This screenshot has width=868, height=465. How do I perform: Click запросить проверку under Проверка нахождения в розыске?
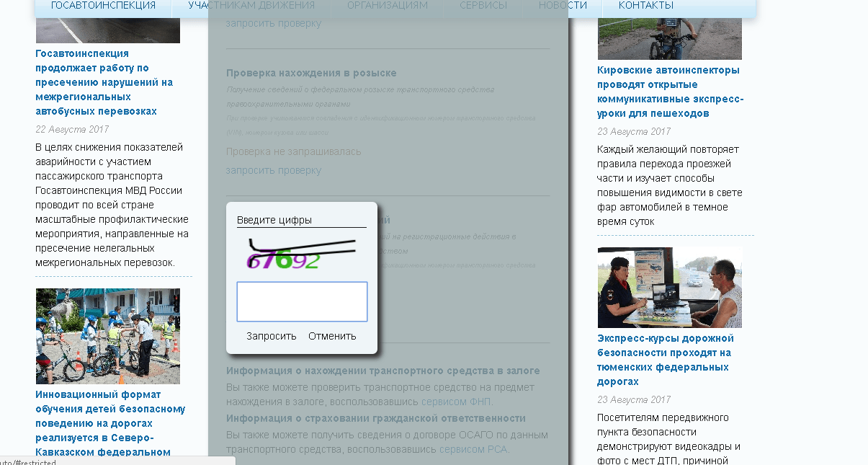point(274,171)
